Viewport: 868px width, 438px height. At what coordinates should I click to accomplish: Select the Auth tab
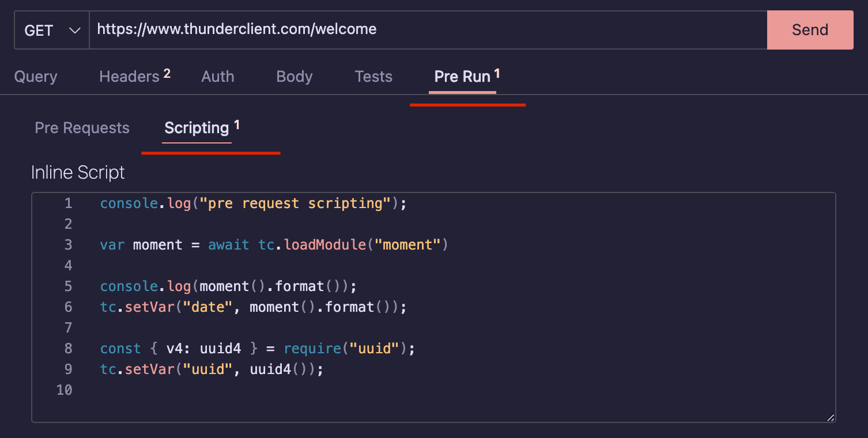(218, 77)
